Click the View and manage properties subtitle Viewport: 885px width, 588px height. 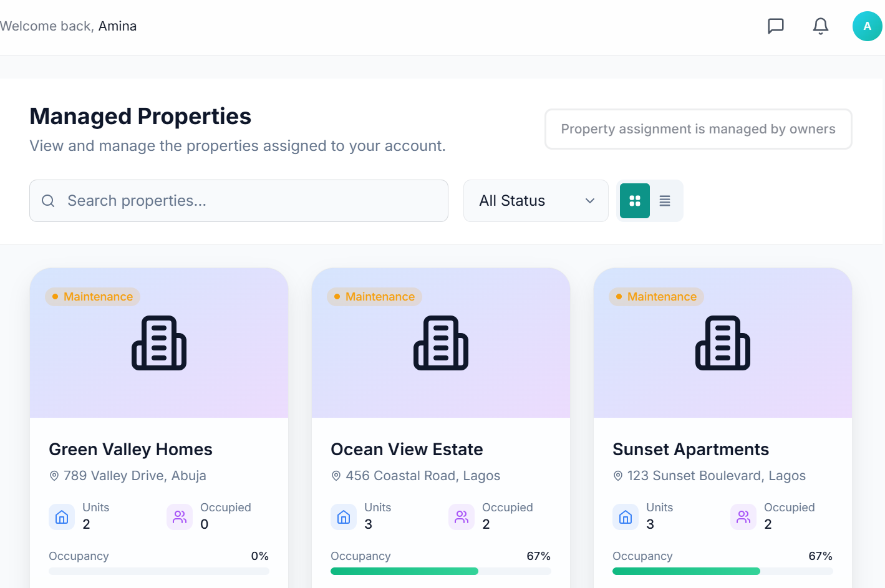coord(238,146)
